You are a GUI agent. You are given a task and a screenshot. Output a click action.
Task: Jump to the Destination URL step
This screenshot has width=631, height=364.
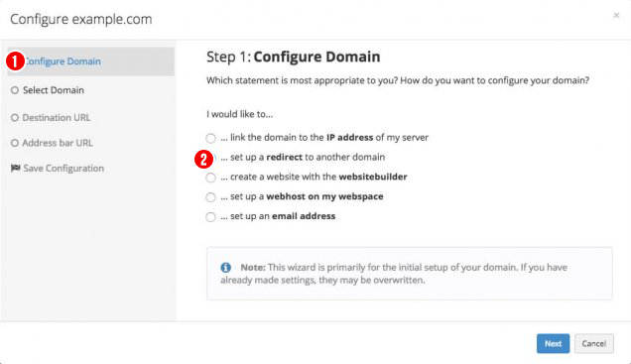click(57, 117)
